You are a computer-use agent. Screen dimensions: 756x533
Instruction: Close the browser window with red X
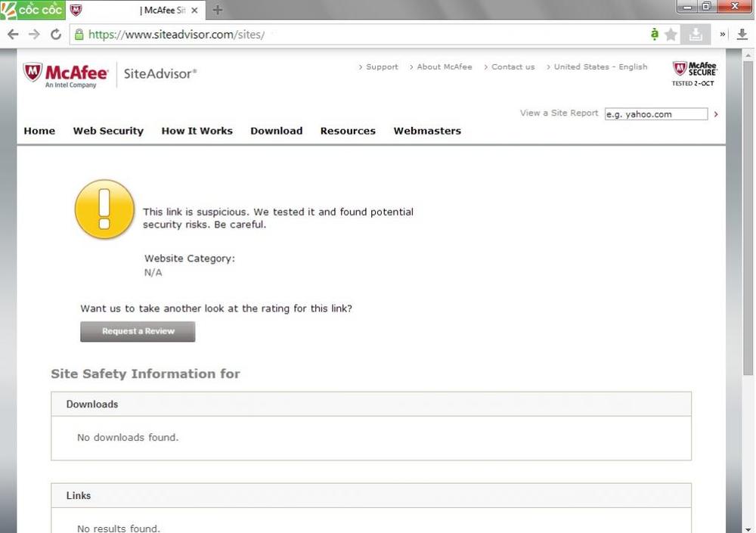click(735, 7)
